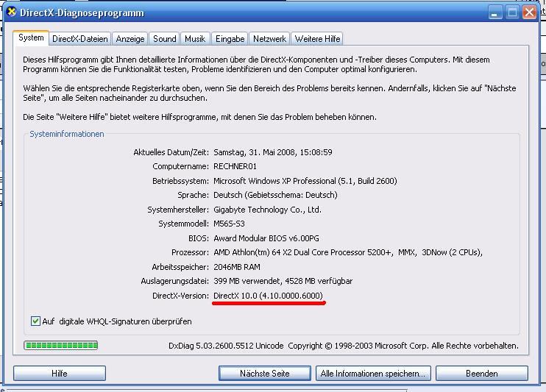Image resolution: width=546 pixels, height=392 pixels.
Task: Select system model M56S-S3
Action: tap(229, 224)
